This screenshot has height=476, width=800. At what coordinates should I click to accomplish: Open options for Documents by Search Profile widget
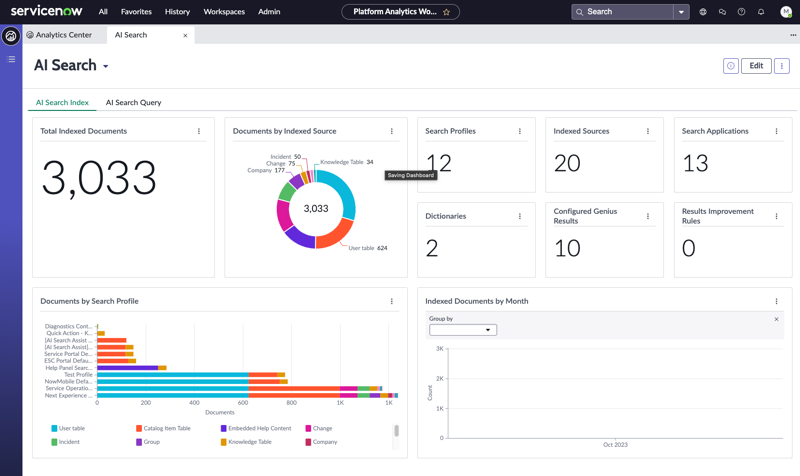[392, 302]
